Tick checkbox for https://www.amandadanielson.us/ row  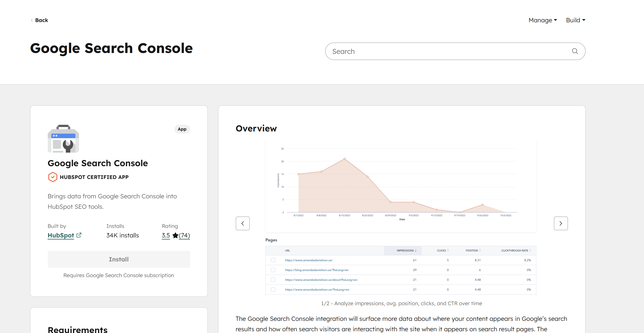[273, 260]
